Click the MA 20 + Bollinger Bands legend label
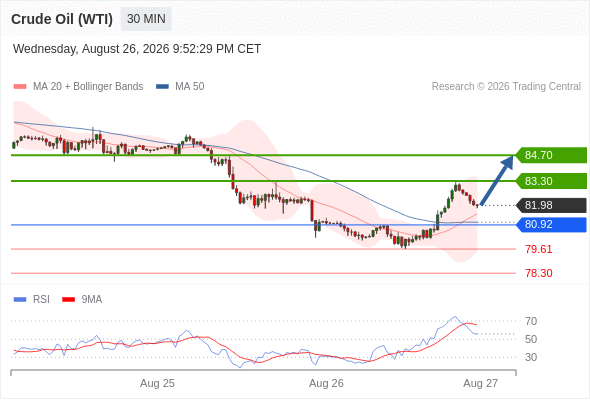590x400 pixels. point(88,87)
